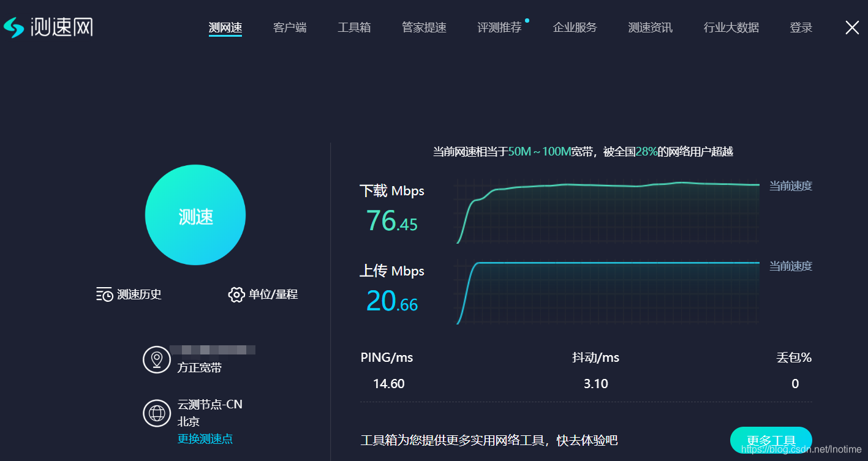
Task: Click the location pin icon
Action: point(157,359)
